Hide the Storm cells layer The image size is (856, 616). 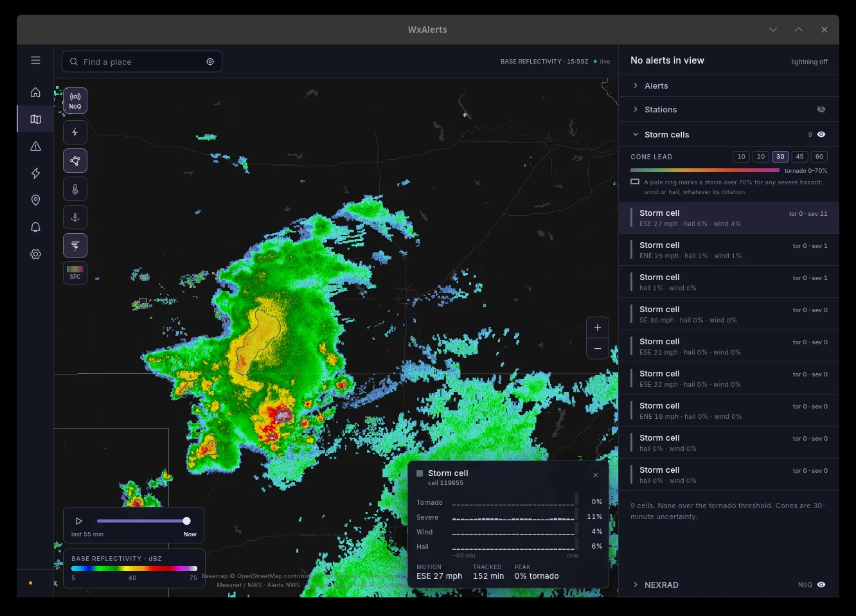pos(821,134)
